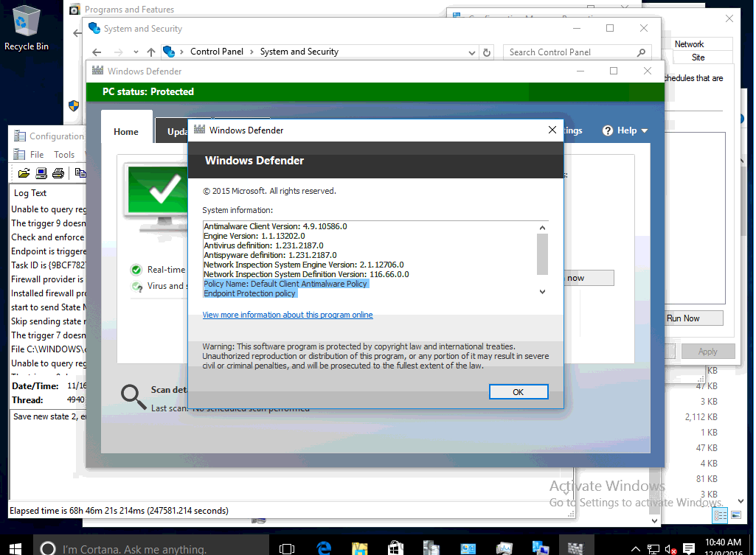
Task: Open the Control Panel taskbar icon
Action: tap(468, 548)
